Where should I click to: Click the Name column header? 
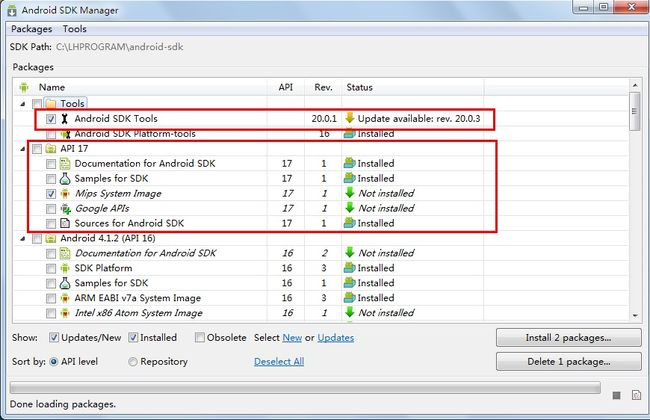(52, 87)
